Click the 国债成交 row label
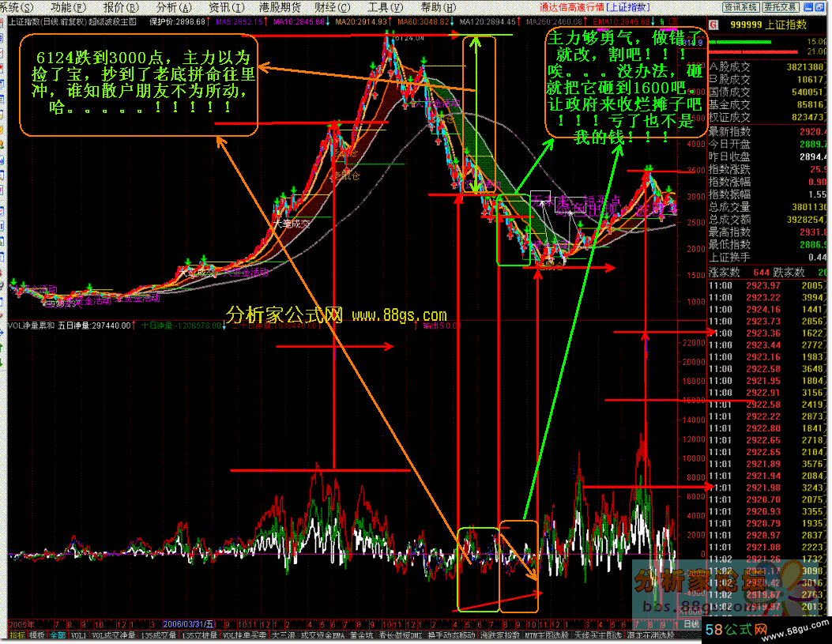Screen dimensions: 832x644 click(729, 92)
